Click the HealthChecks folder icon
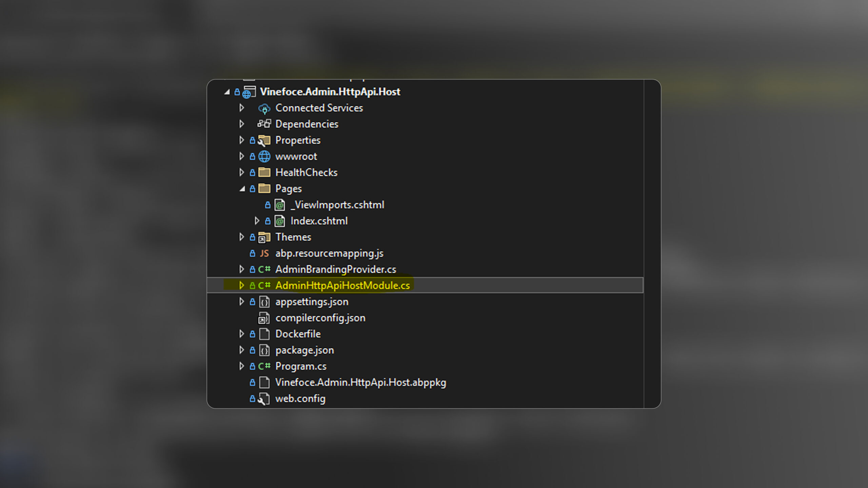 click(264, 172)
